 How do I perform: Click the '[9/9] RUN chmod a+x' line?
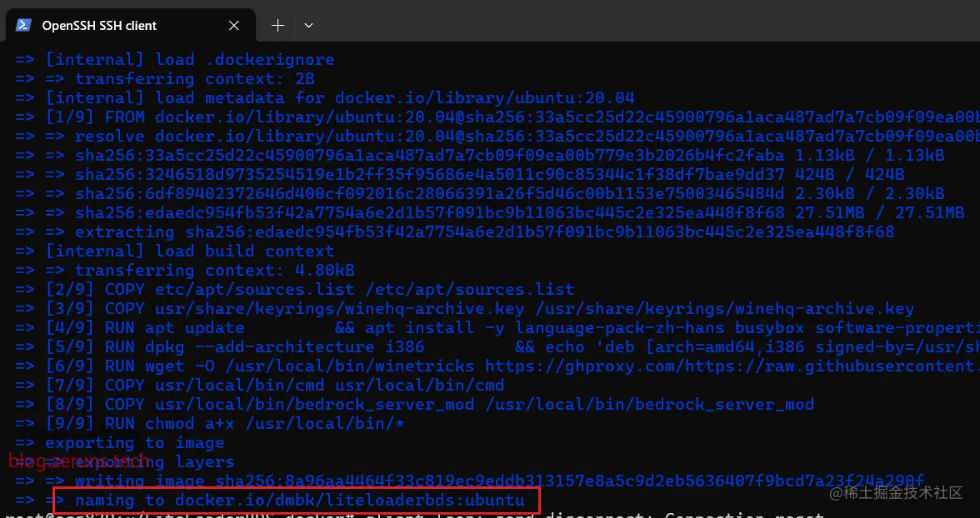pyautogui.click(x=210, y=424)
